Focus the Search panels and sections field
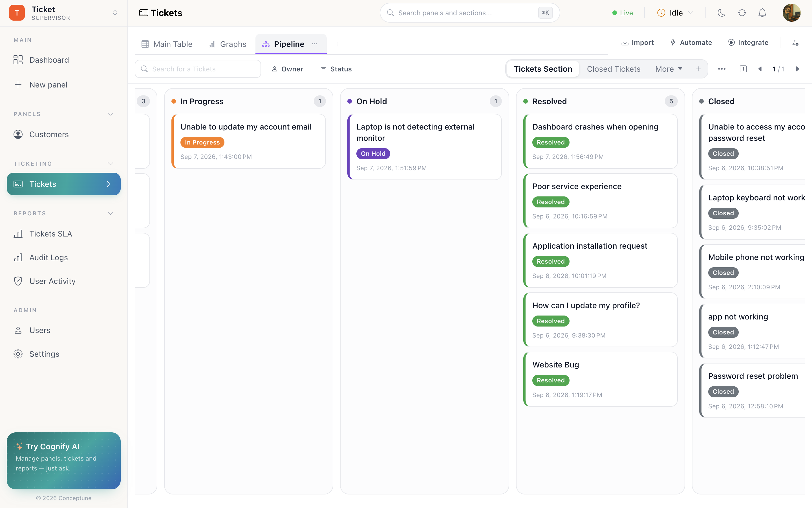Screen dimensions: 812x508 tap(470, 13)
